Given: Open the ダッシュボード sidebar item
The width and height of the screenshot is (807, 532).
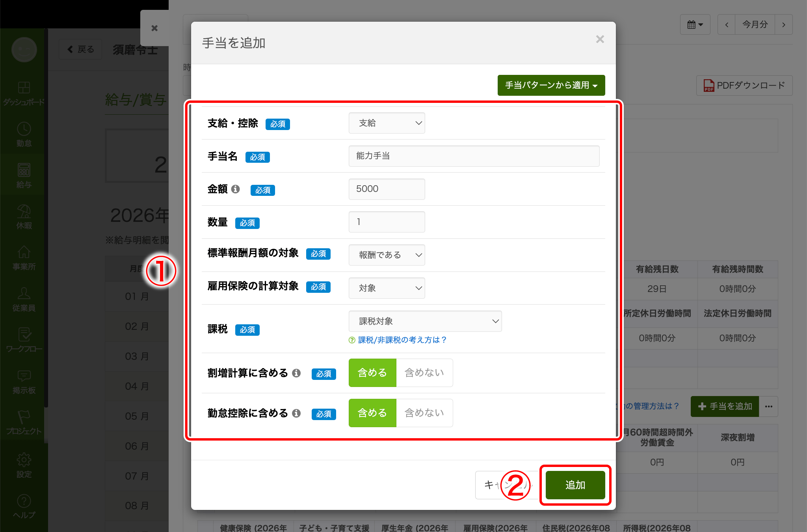Looking at the screenshot, I should (24, 94).
